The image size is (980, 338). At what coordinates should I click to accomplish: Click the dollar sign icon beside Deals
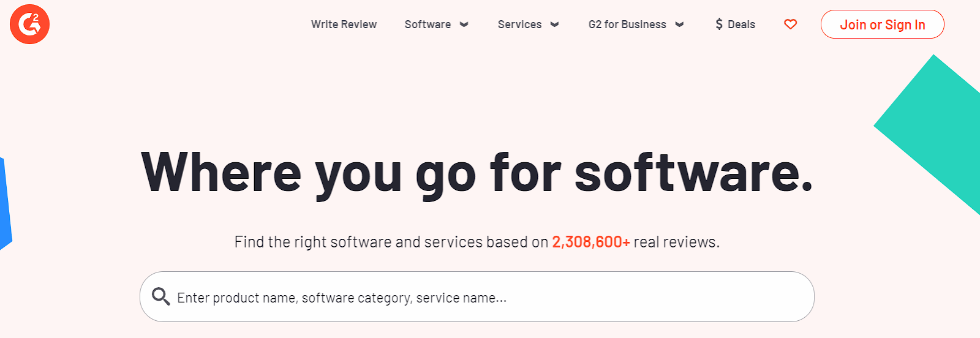point(719,24)
